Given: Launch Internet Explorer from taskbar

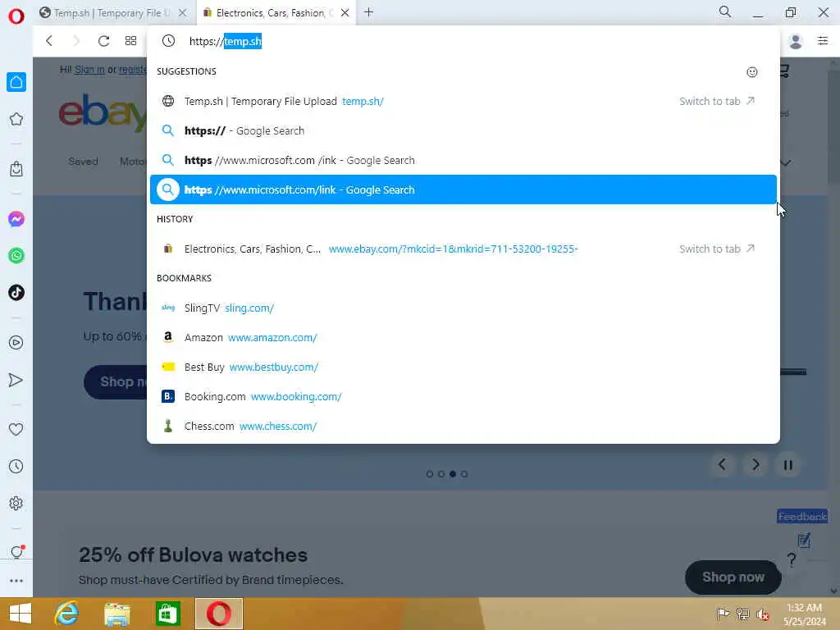Looking at the screenshot, I should (66, 614).
